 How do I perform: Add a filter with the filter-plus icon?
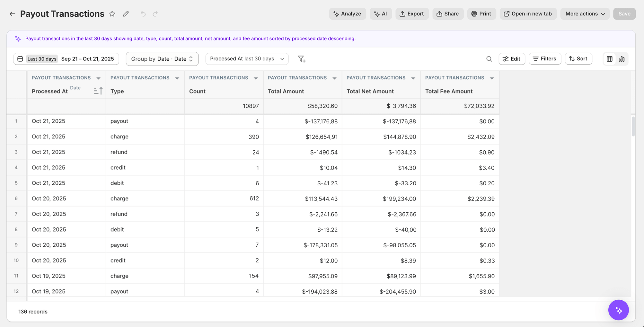tap(301, 59)
